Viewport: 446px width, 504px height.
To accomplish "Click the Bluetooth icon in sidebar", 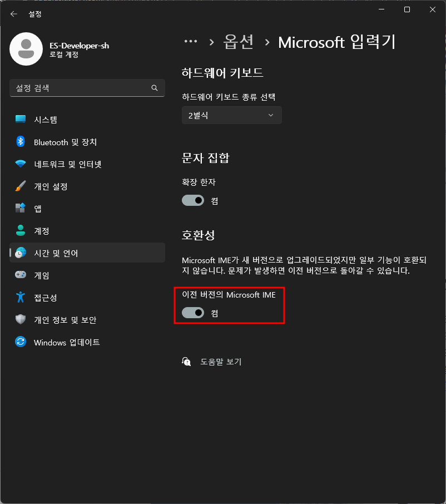I will (21, 141).
